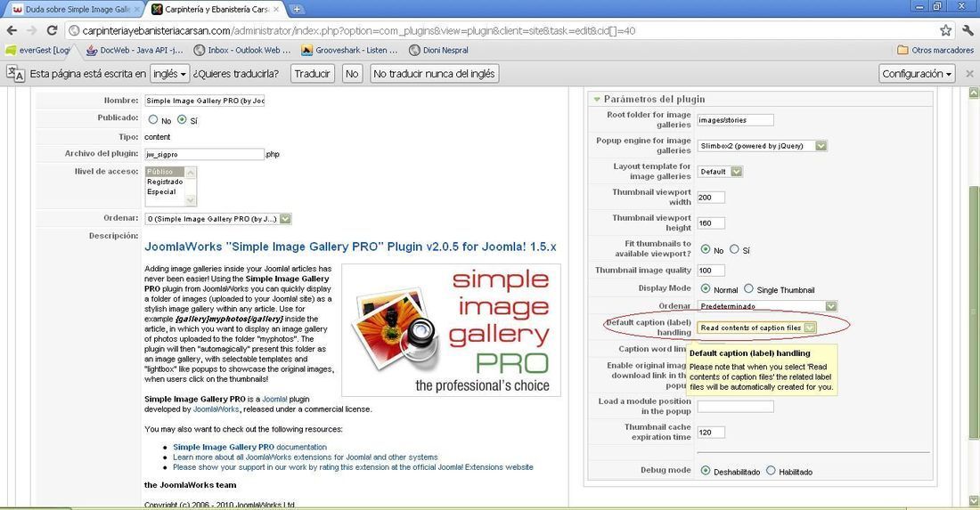
Task: Open the Inbox Outlook Web bookmark
Action: tap(241, 50)
